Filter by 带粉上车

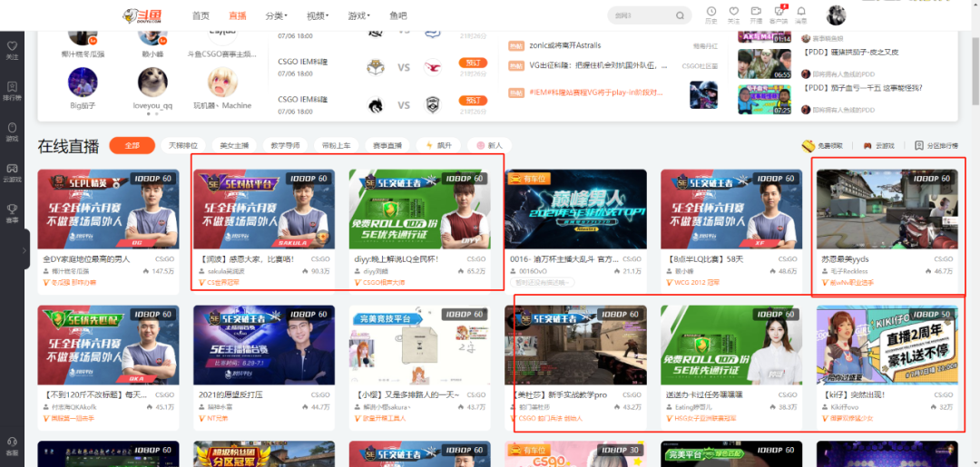click(337, 145)
